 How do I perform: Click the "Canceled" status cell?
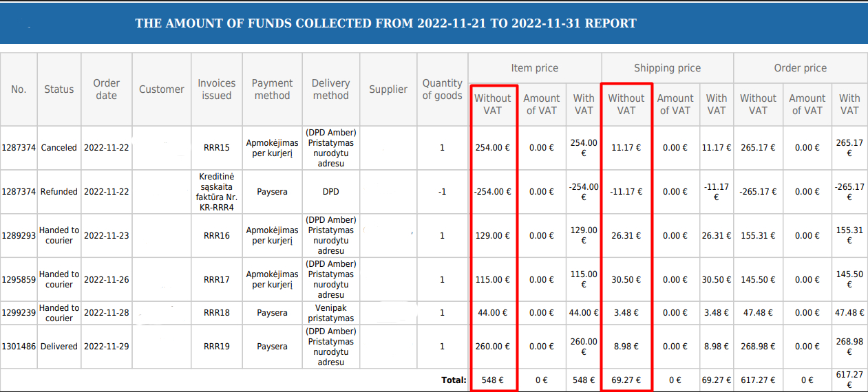click(59, 148)
